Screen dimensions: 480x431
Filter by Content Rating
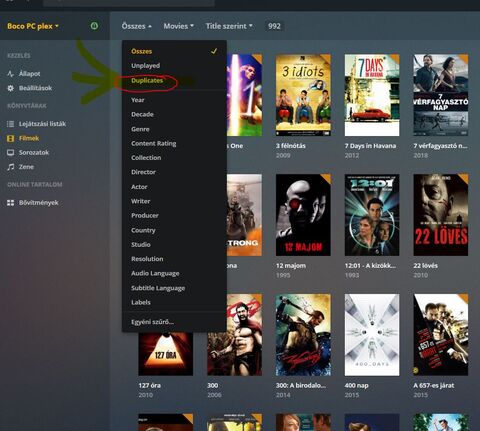coord(174,143)
